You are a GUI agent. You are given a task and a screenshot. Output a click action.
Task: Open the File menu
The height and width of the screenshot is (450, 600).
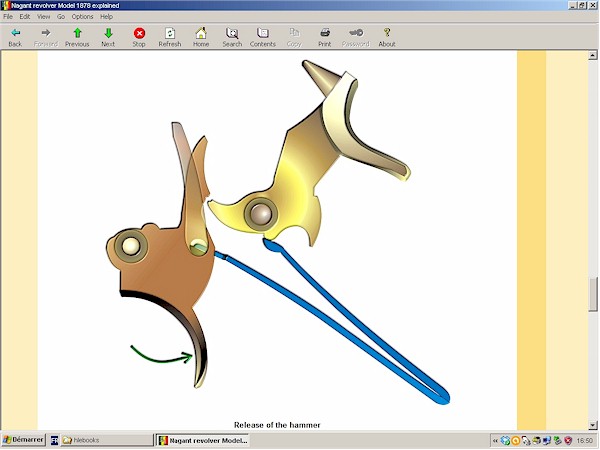point(8,16)
